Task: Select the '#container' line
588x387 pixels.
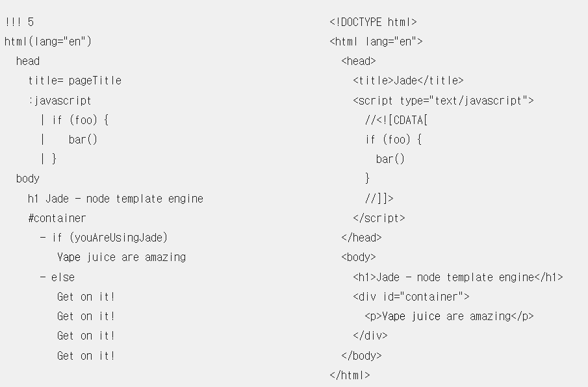Action: 57,218
